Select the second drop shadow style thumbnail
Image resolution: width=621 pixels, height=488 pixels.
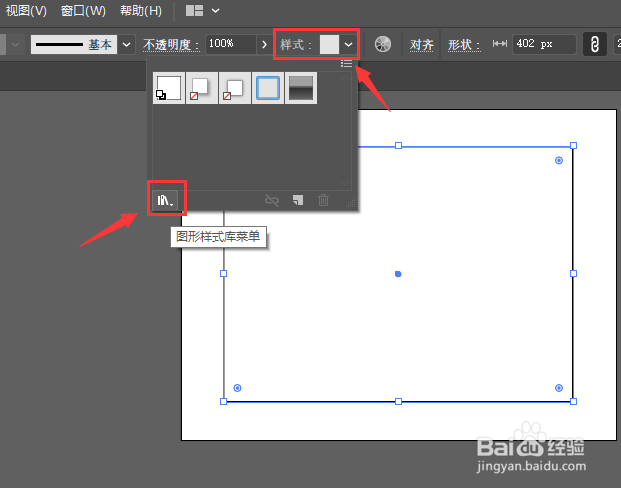pyautogui.click(x=202, y=88)
